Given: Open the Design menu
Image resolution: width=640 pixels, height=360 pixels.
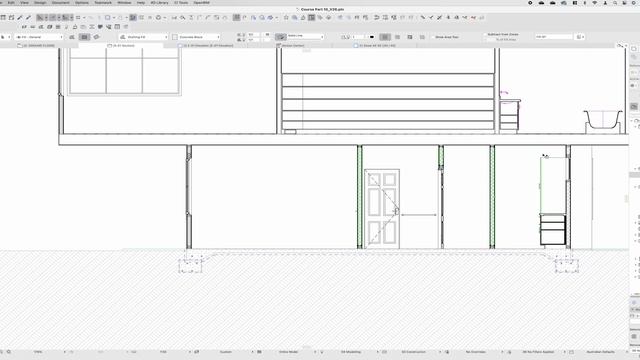Looking at the screenshot, I should tap(40, 3).
